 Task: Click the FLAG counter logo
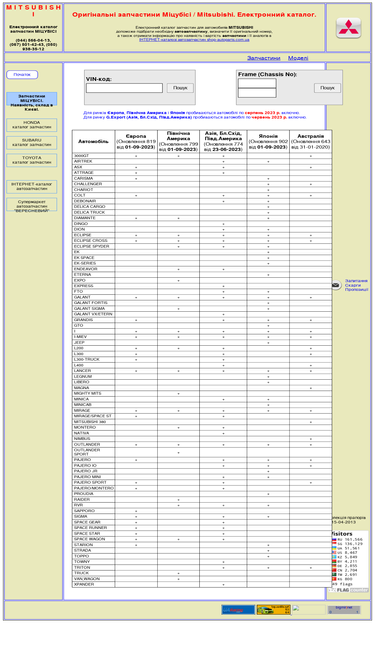(349, 590)
